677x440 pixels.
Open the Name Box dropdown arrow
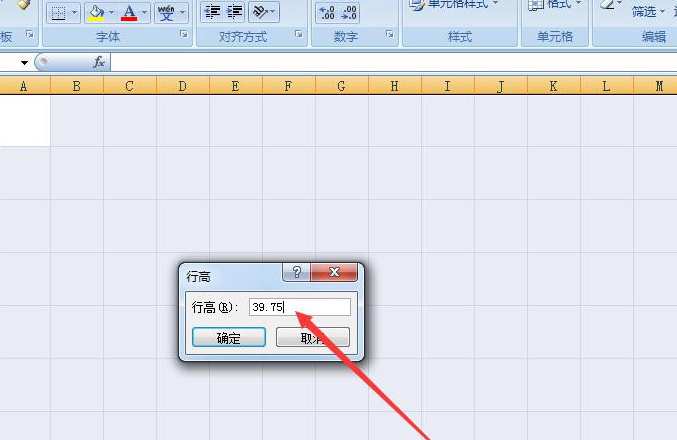click(x=24, y=63)
